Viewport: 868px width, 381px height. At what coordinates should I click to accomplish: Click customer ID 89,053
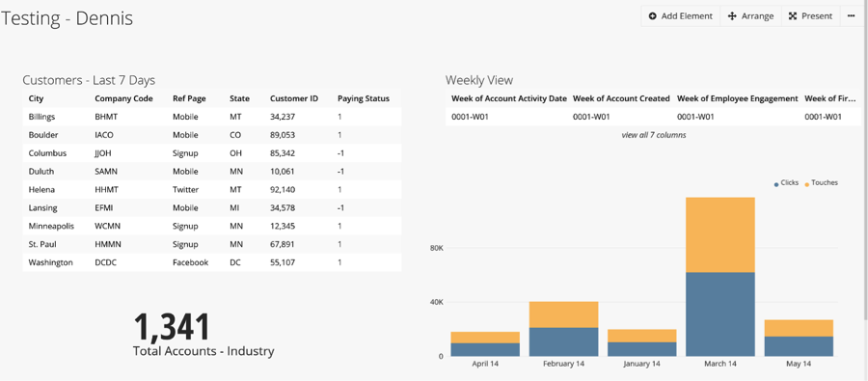[283, 135]
